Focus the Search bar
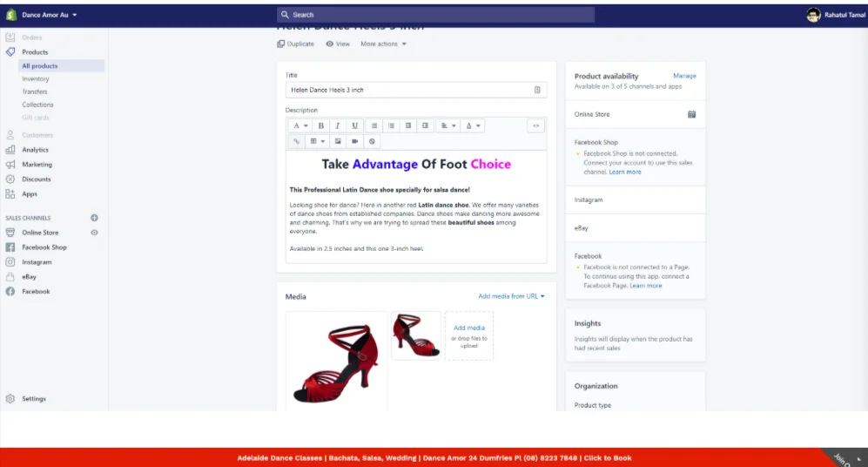 point(435,15)
